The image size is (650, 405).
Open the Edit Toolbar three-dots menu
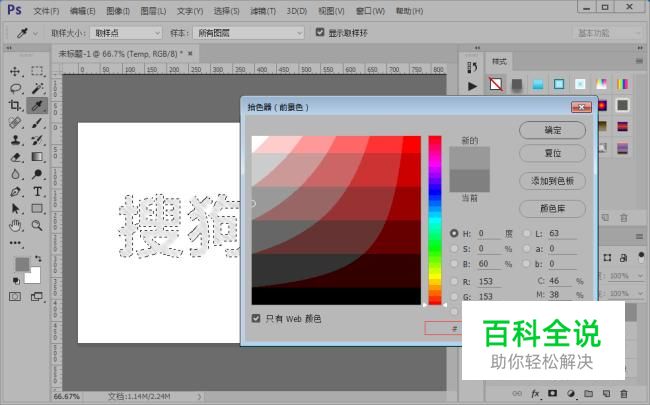tap(15, 243)
